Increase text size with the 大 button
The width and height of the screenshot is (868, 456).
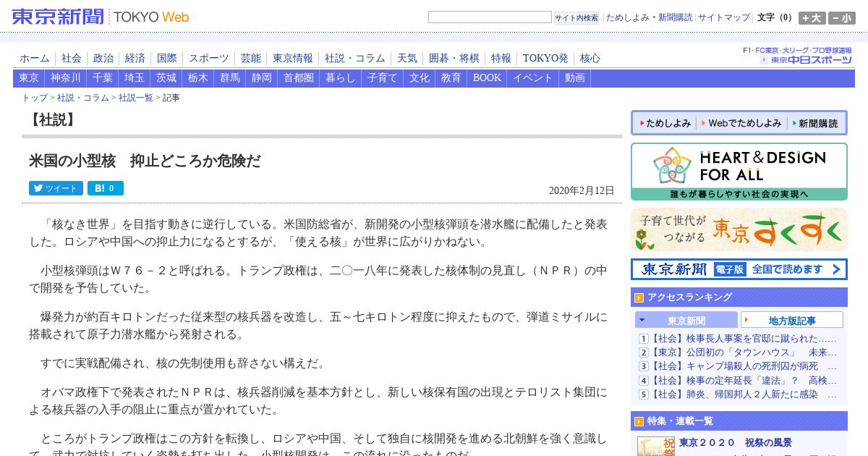pyautogui.click(x=812, y=18)
